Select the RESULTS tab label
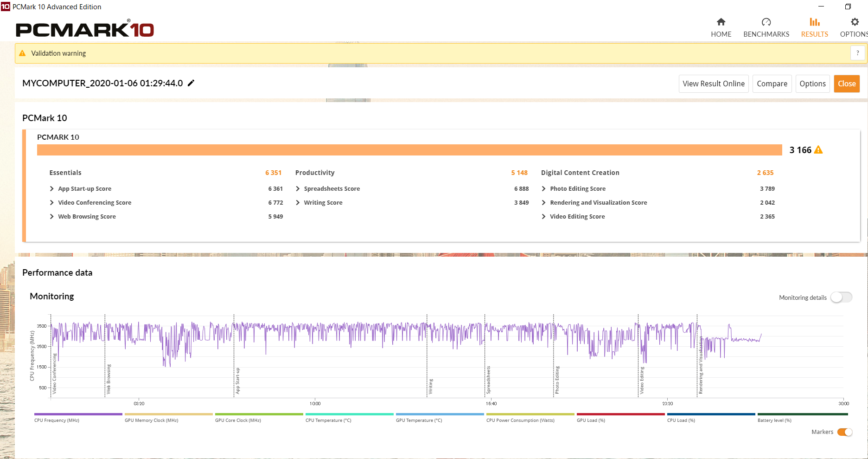 815,34
